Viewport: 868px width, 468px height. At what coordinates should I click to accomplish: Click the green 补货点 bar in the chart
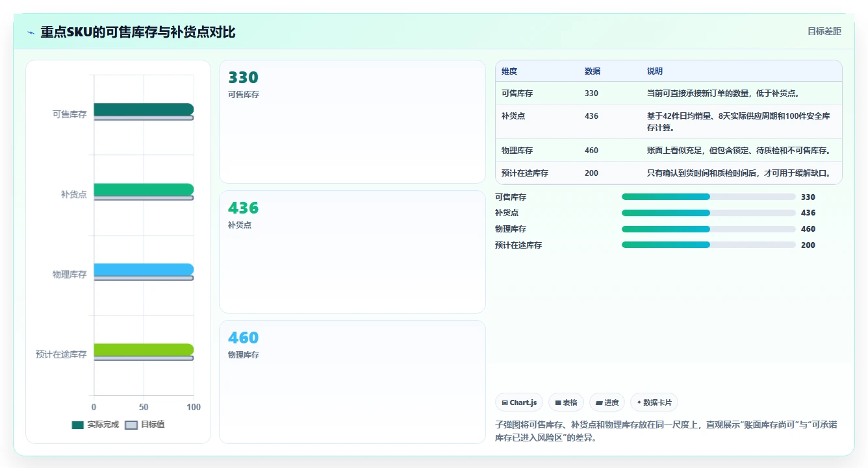coord(144,190)
